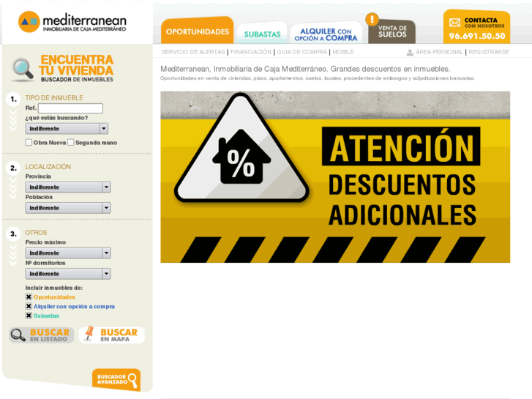
Task: Open the Guia de Compra menu item
Action: coord(301,52)
